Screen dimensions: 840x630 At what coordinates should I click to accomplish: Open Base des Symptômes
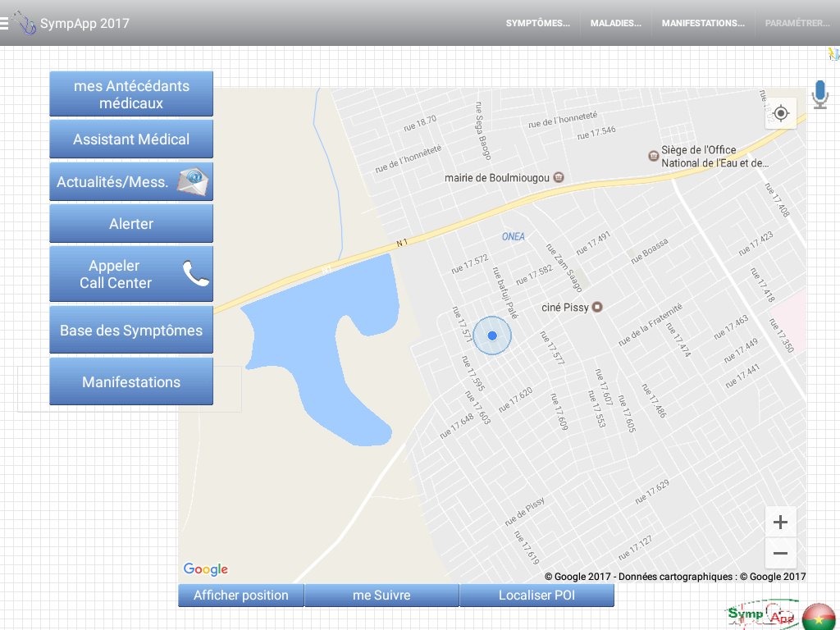pos(131,330)
